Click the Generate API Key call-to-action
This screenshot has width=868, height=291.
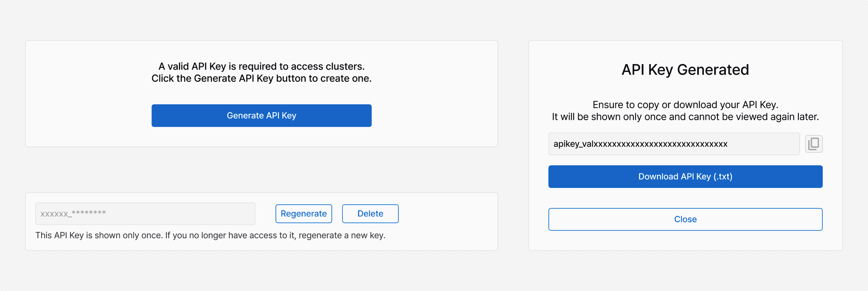coord(261,115)
